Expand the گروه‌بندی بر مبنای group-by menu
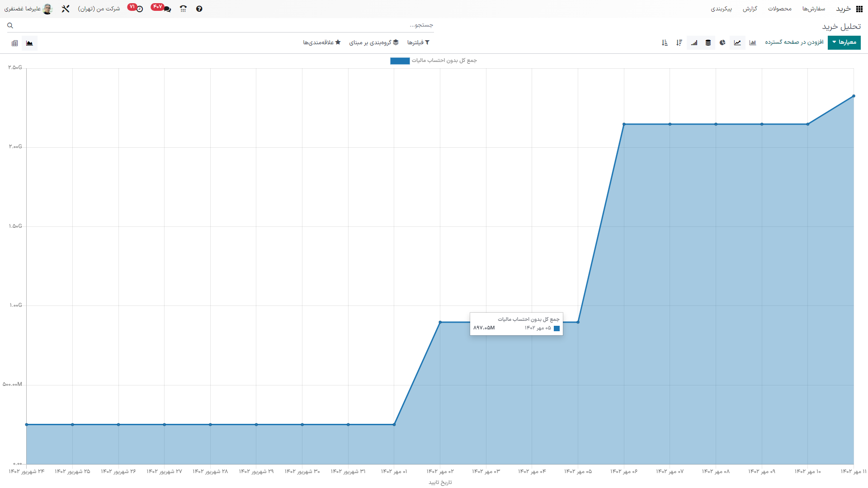 point(374,42)
